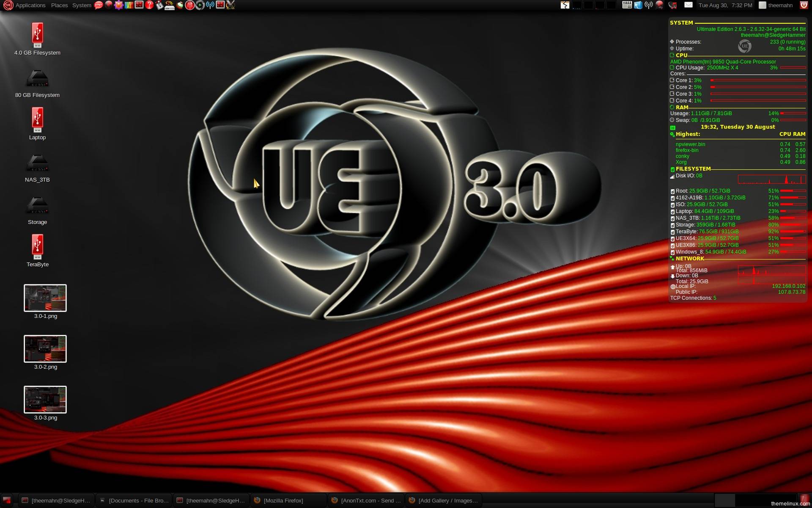Switch to Documents File Browser taskbar window
The image size is (812, 508).
(134, 500)
